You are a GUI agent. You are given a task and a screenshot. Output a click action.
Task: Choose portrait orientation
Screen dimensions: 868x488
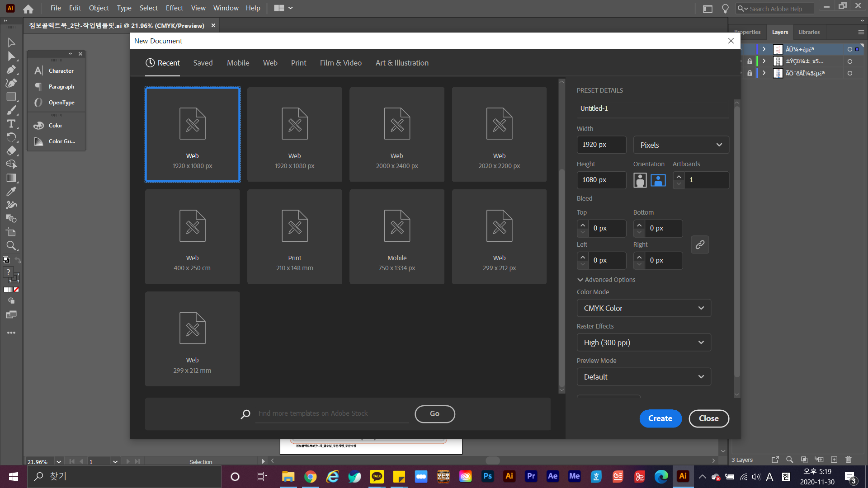640,180
